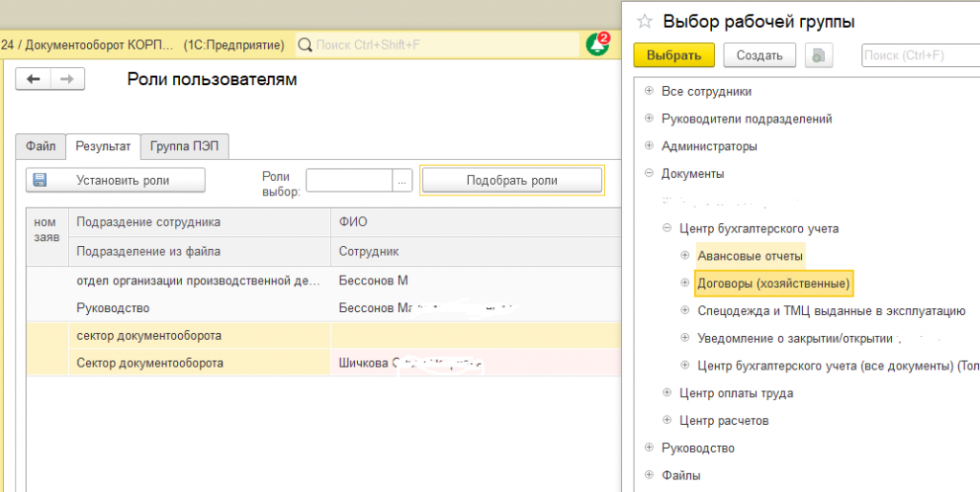This screenshot has height=492, width=980.
Task: Click the Подобрать роли button
Action: (x=511, y=180)
